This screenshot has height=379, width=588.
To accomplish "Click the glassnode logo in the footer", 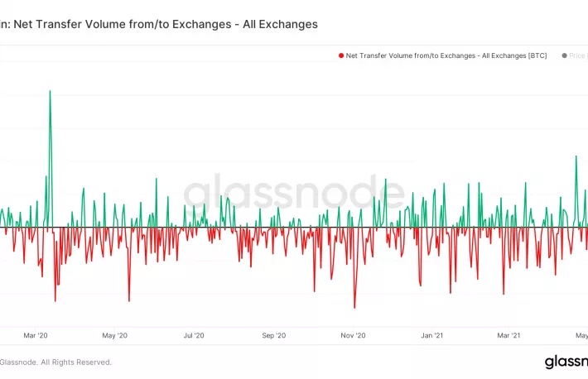I will (566, 362).
